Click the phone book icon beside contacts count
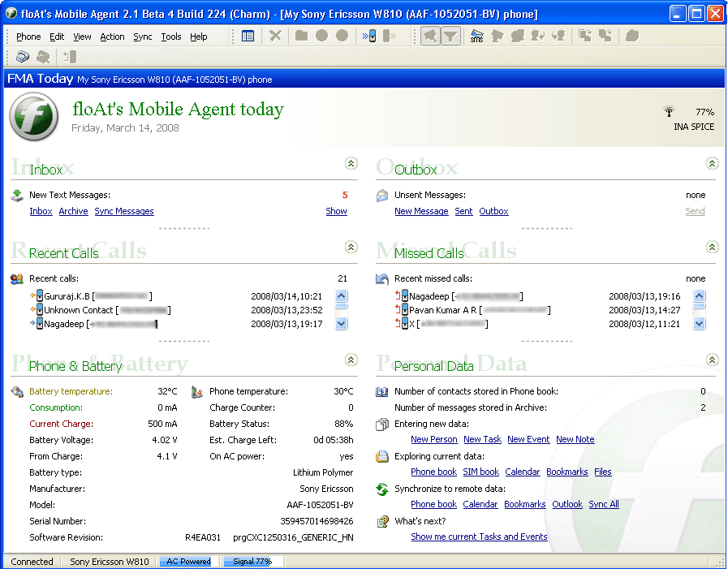Viewport: 728px width, 569px height. pyautogui.click(x=382, y=392)
